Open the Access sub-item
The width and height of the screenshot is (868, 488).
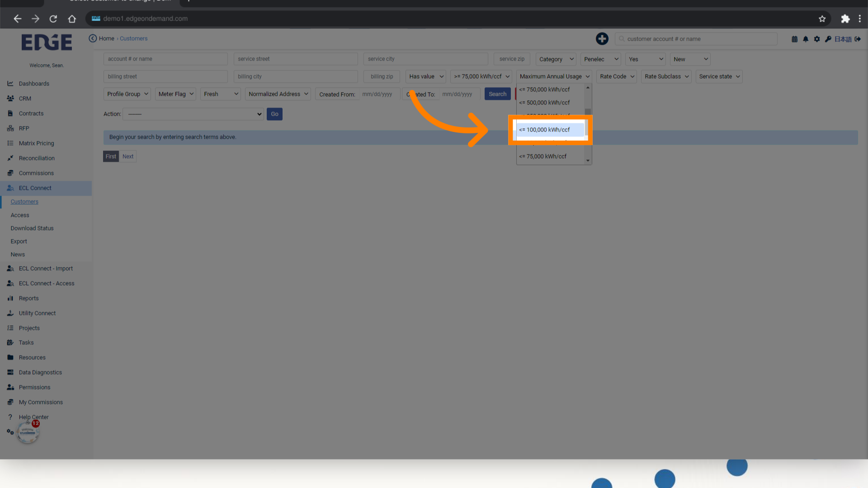(20, 215)
